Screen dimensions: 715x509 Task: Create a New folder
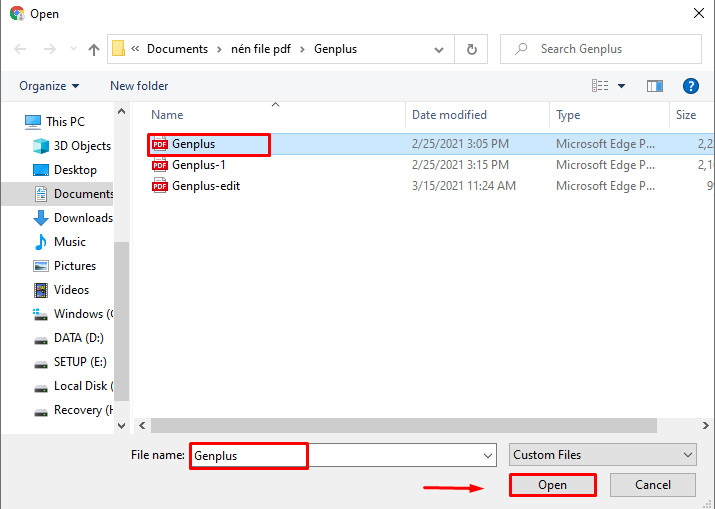[x=139, y=86]
